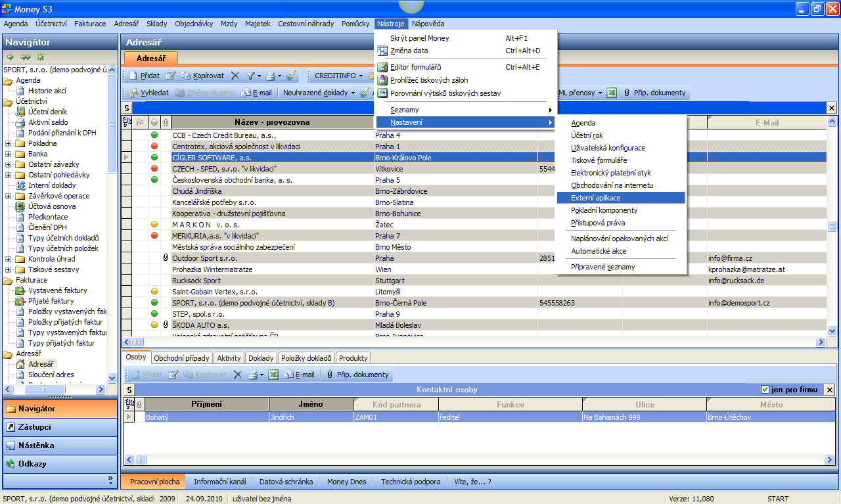Click the Excel export icon beside XML přenosy
The image size is (841, 504).
pos(611,93)
